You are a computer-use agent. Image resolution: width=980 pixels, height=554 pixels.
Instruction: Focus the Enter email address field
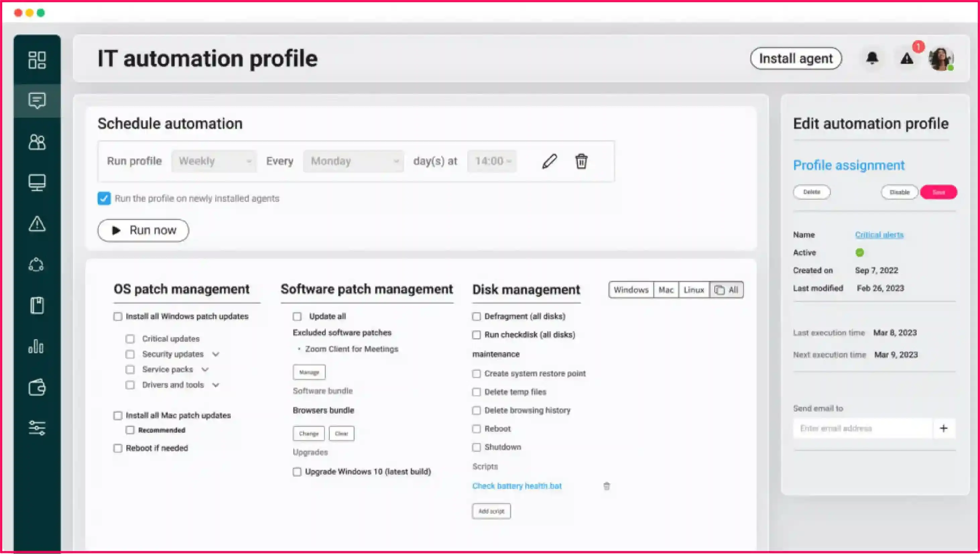click(x=863, y=428)
